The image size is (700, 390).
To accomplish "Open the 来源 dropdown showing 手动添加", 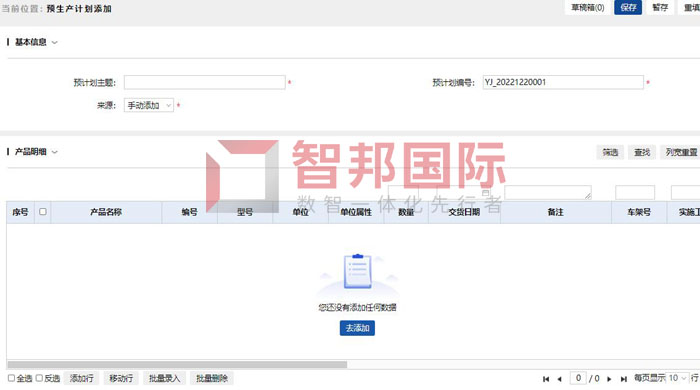I will tap(149, 105).
